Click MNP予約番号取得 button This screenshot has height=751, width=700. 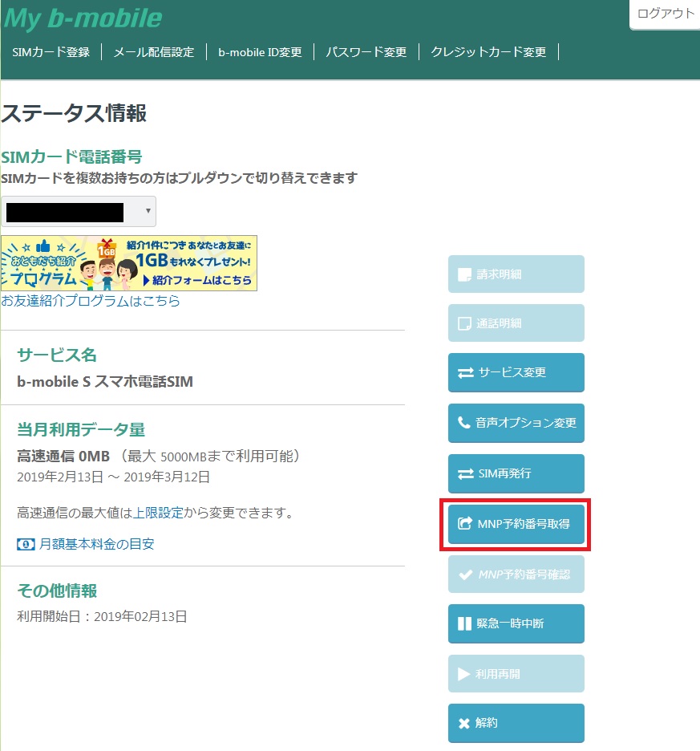[x=516, y=524]
